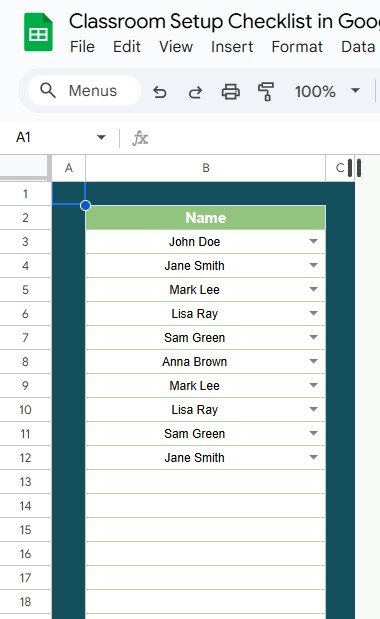Open the Insert menu
380x619 pixels.
[x=232, y=47]
